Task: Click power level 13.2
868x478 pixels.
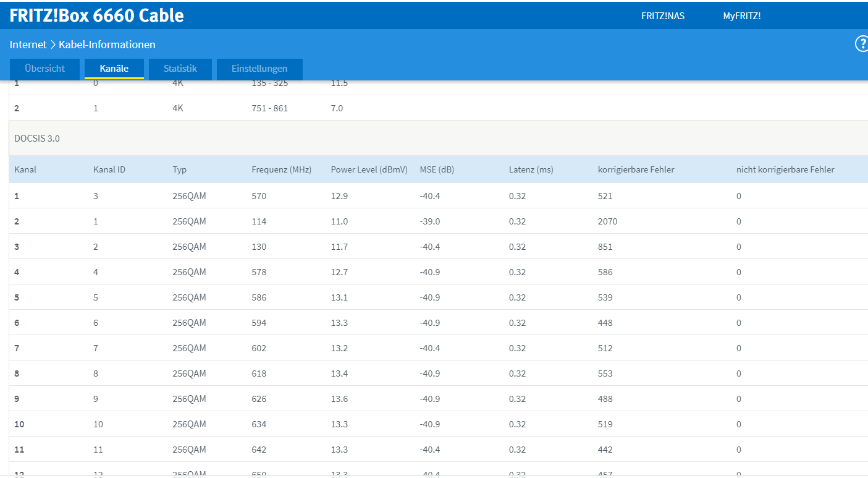Action: 339,348
